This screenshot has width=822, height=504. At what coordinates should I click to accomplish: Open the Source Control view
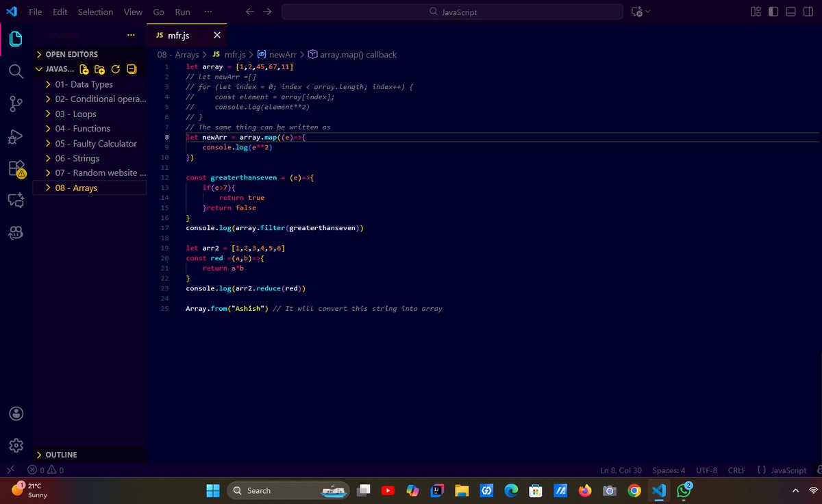[15, 103]
